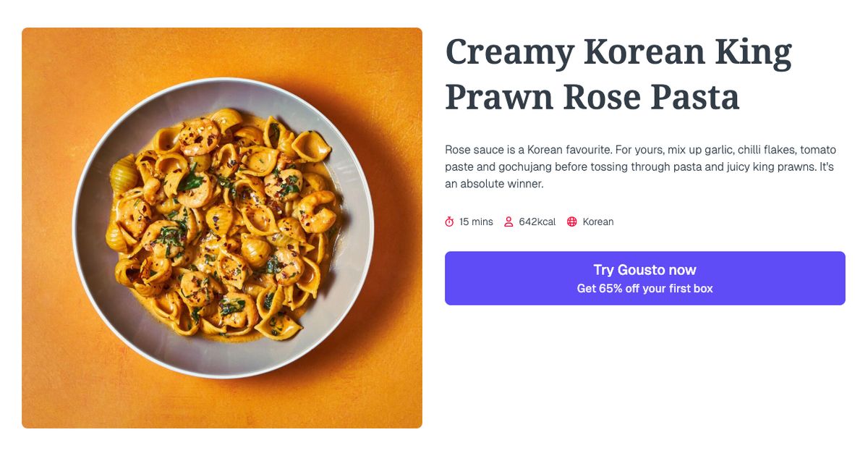Select the purple call-to-action banner

pos(644,278)
